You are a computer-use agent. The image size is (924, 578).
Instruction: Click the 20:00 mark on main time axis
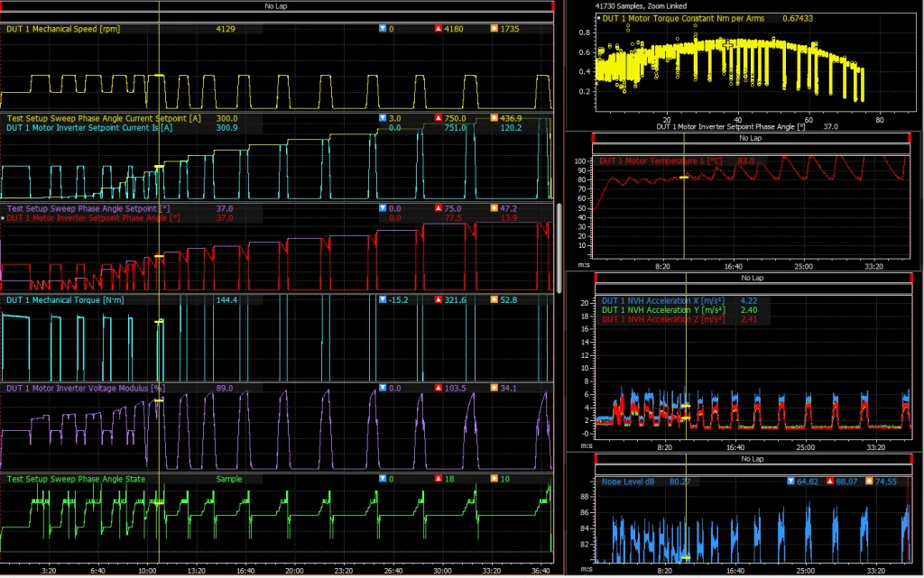pyautogui.click(x=295, y=570)
